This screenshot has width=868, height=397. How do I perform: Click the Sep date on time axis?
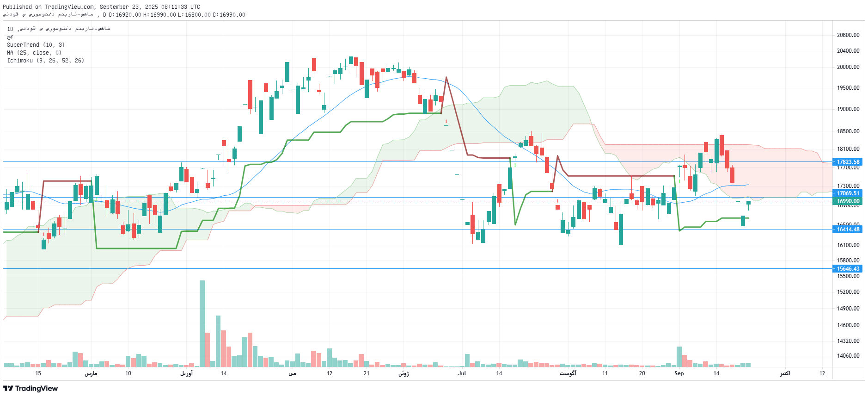tap(679, 373)
